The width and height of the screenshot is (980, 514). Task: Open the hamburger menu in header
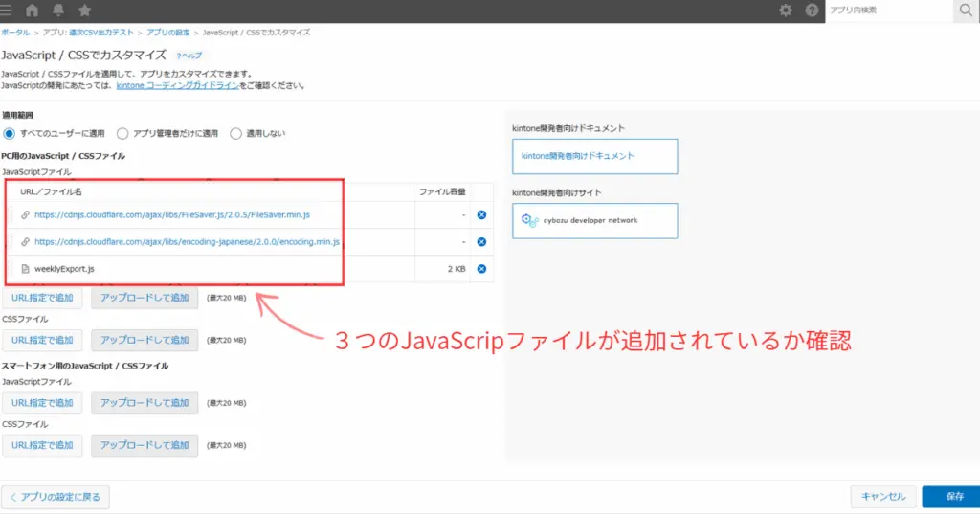point(6,10)
